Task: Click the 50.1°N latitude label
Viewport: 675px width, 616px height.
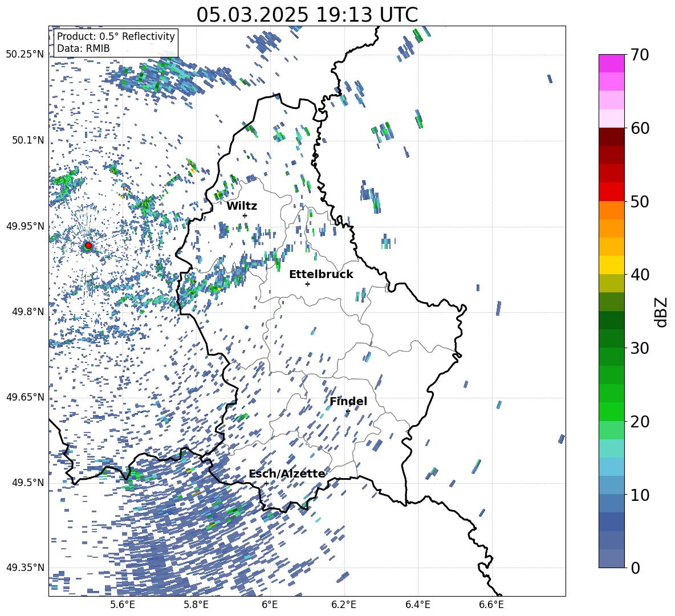Action: 27,140
